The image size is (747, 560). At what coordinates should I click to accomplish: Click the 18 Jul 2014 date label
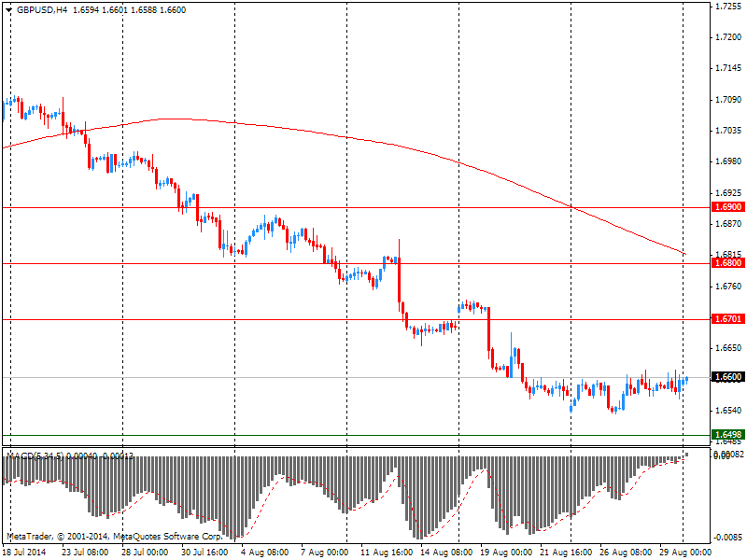(x=24, y=553)
